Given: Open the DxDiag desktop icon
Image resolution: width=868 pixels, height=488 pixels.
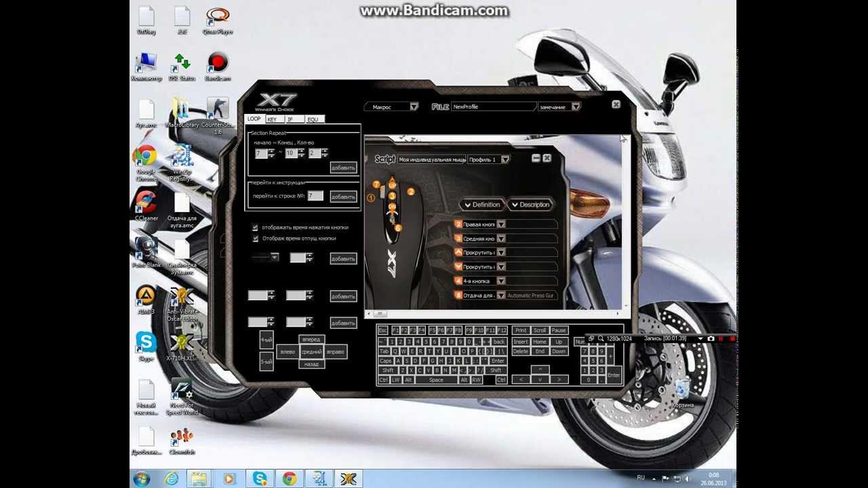Looking at the screenshot, I should [x=146, y=20].
